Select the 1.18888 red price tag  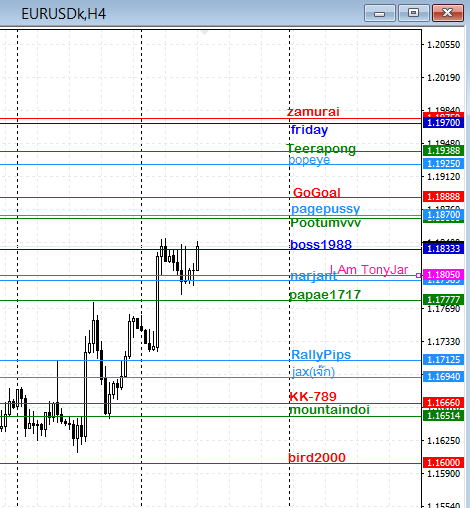tap(443, 197)
